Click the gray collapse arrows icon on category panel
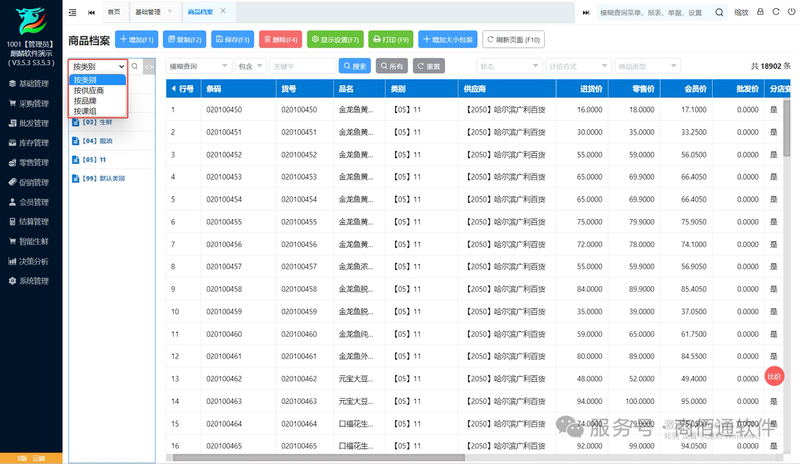Screen dimensions: 800x464 (149, 66)
